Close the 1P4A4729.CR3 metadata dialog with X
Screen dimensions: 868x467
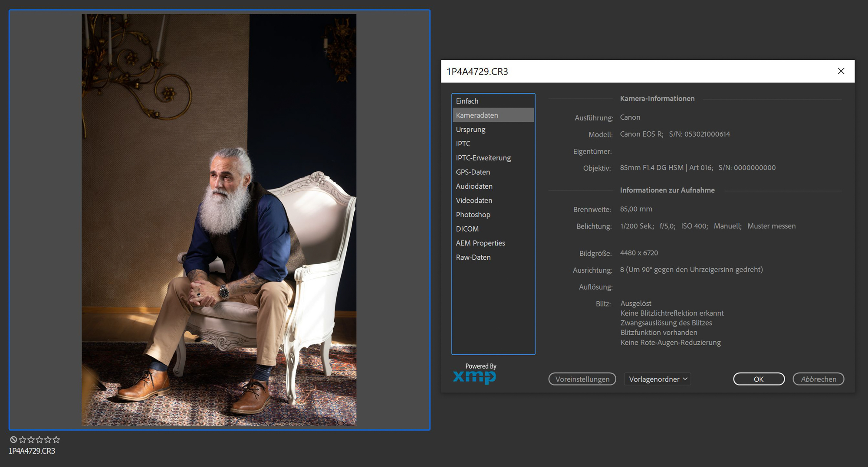point(841,71)
